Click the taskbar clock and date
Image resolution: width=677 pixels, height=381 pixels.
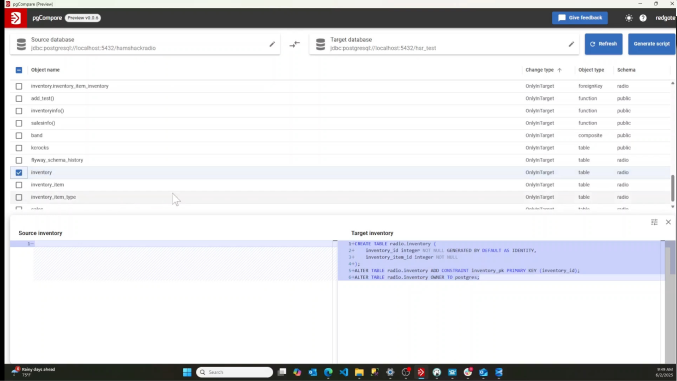[x=664, y=372]
